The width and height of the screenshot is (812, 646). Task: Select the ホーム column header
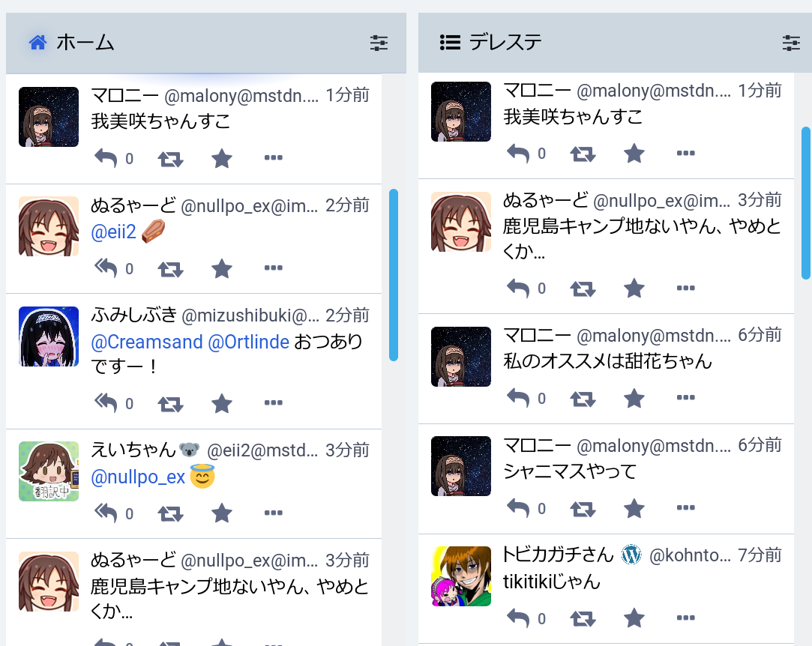tap(206, 43)
